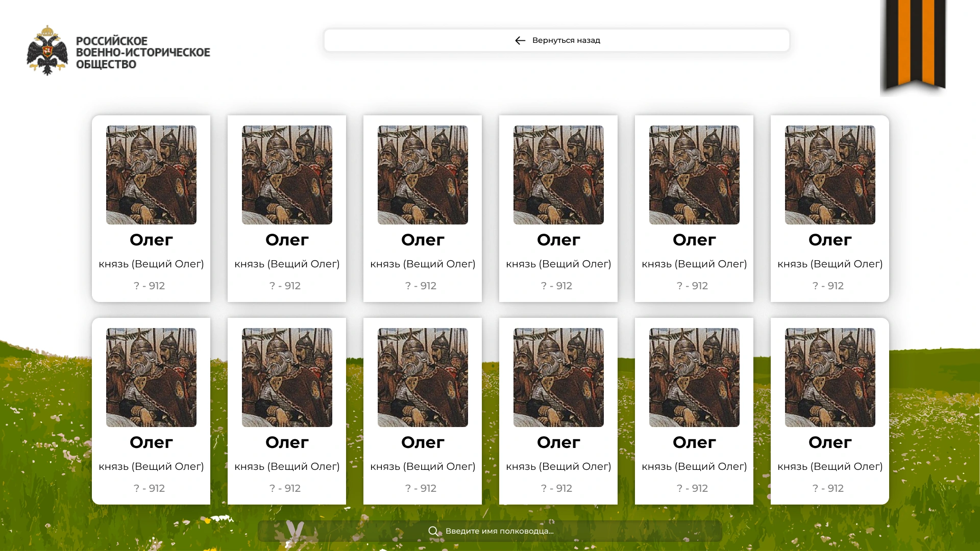Viewport: 980px width, 551px height.
Task: Open the last top-row Олег card portrait
Action: pos(830,175)
